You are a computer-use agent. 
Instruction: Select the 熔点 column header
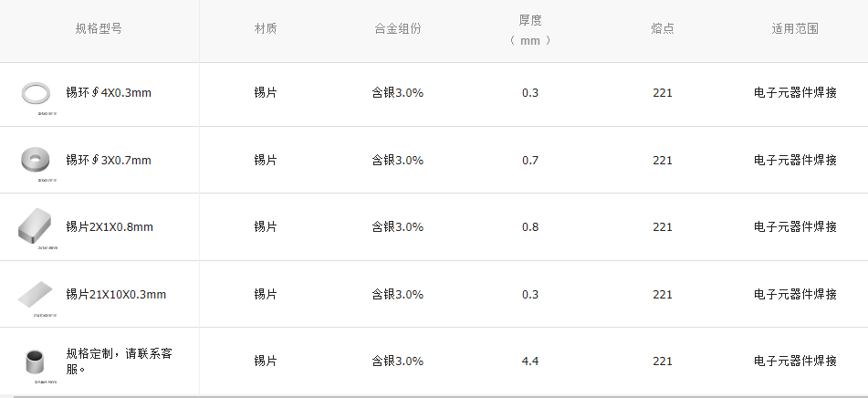pos(663,28)
